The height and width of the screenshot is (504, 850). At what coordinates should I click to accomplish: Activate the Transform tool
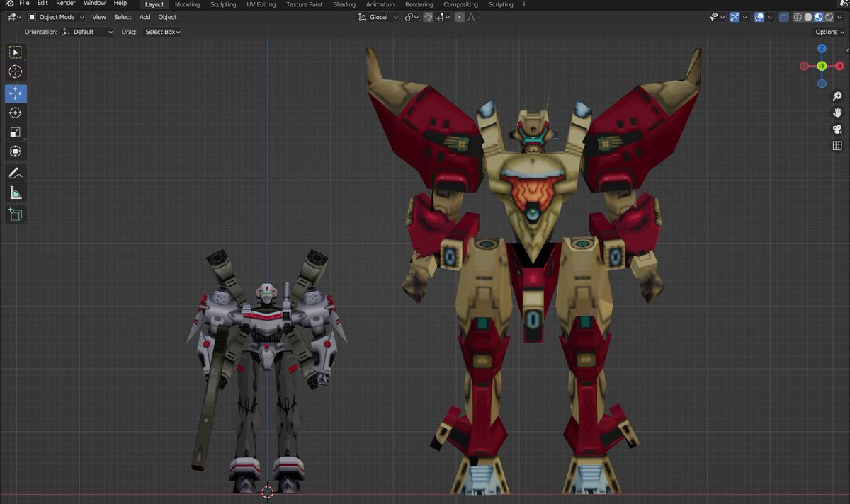(x=16, y=151)
